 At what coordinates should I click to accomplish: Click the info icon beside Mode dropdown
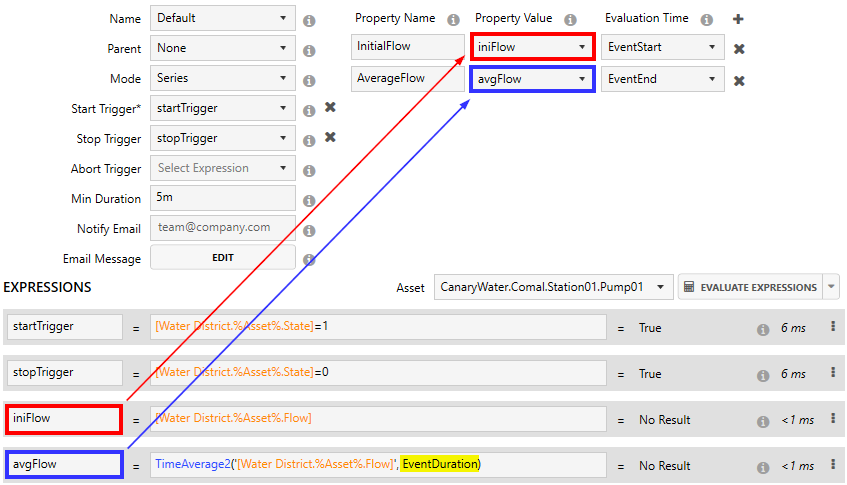tap(309, 81)
